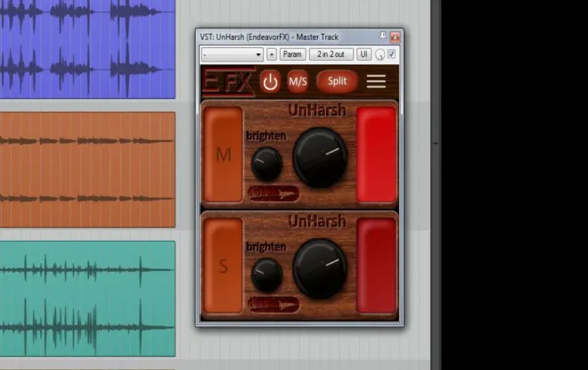Toggle the Mid section listen switch
Screen dimensions: 588x370
[274, 193]
